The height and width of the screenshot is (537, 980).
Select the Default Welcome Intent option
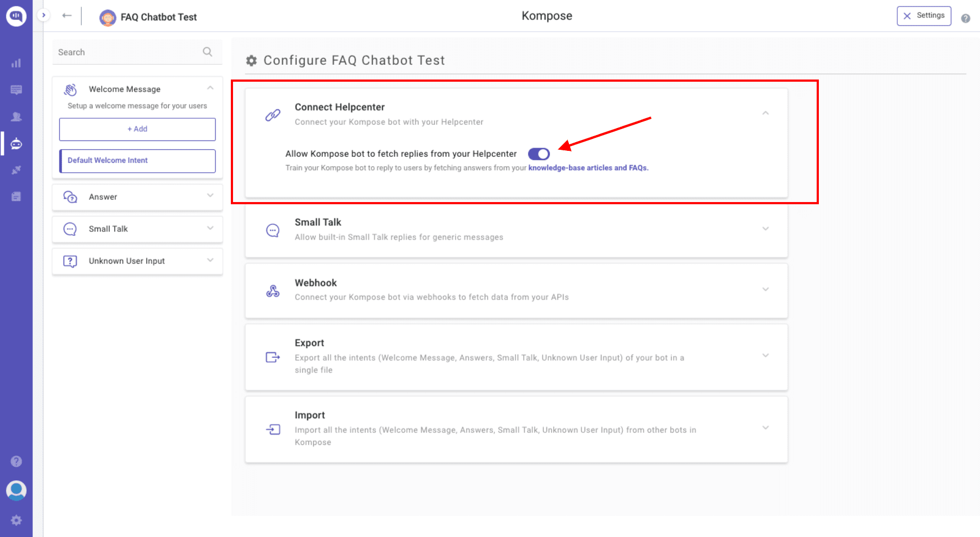[137, 161]
